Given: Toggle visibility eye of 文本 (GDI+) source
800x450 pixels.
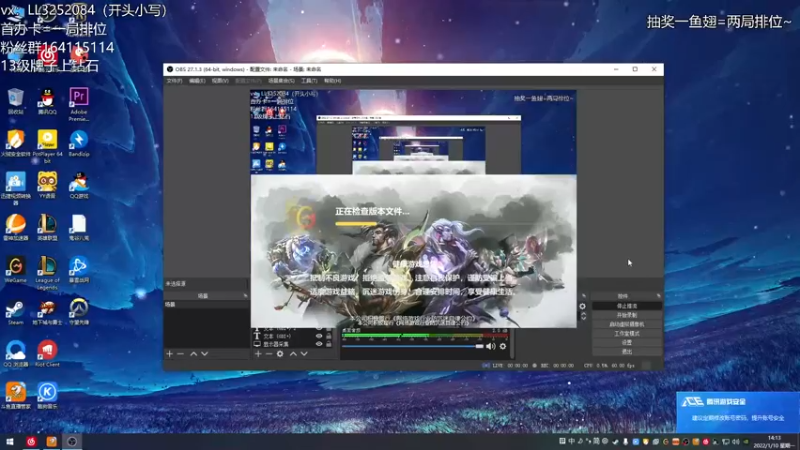Looking at the screenshot, I should click(x=319, y=336).
